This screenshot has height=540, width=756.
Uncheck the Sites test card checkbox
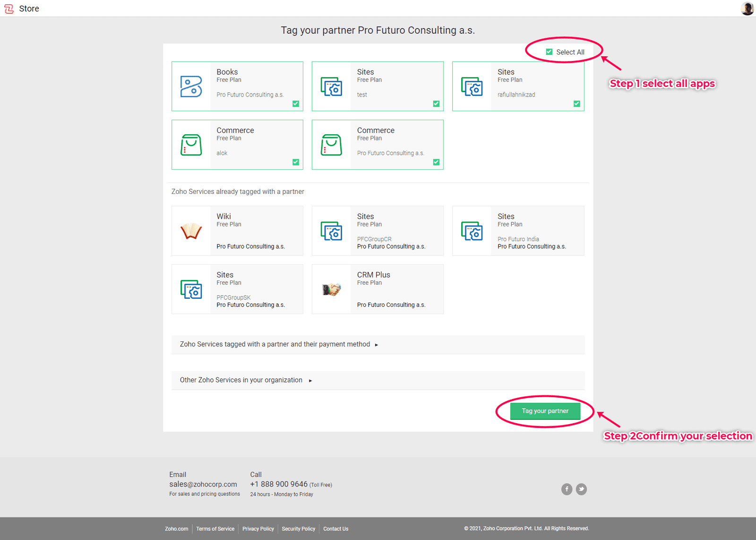click(x=436, y=104)
